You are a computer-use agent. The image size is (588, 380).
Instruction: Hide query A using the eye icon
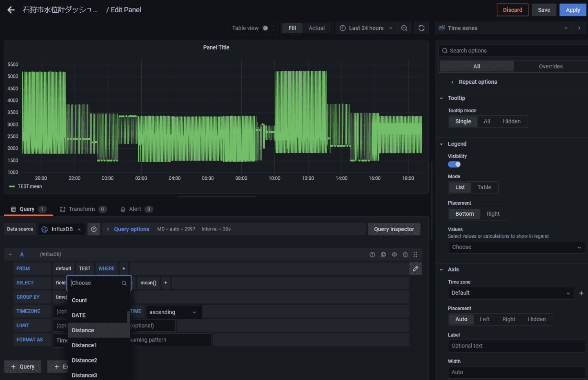coord(394,255)
